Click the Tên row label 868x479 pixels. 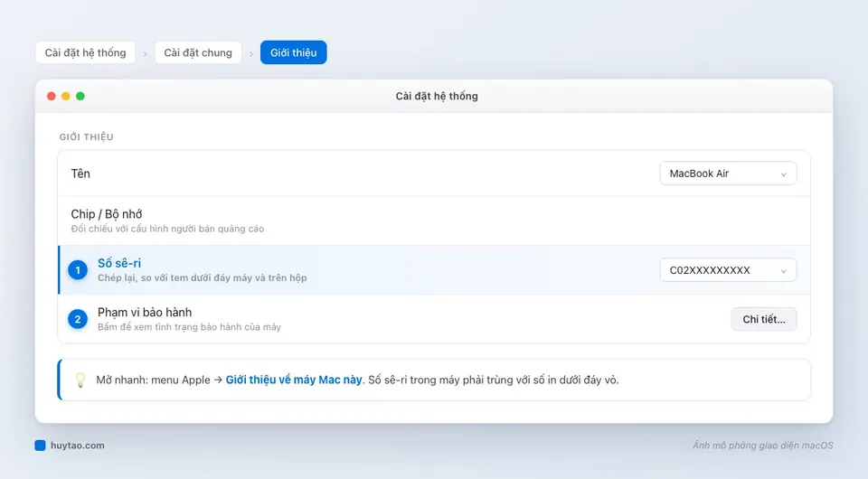[80, 174]
